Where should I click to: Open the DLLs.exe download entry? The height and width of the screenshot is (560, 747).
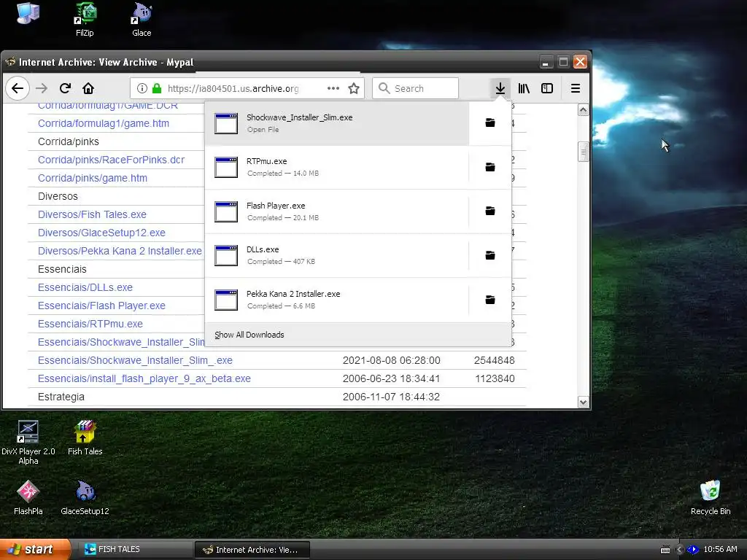click(337, 255)
